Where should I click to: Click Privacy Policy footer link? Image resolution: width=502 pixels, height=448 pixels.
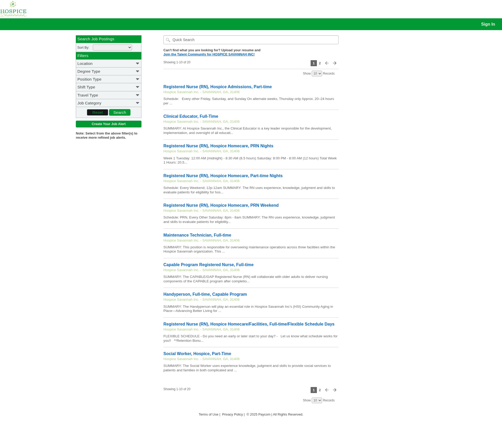232,415
